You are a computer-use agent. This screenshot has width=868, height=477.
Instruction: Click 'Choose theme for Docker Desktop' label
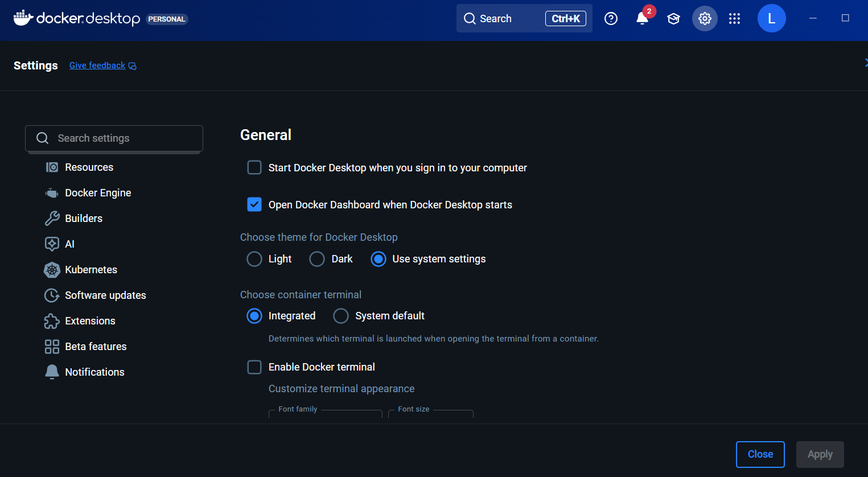click(319, 237)
